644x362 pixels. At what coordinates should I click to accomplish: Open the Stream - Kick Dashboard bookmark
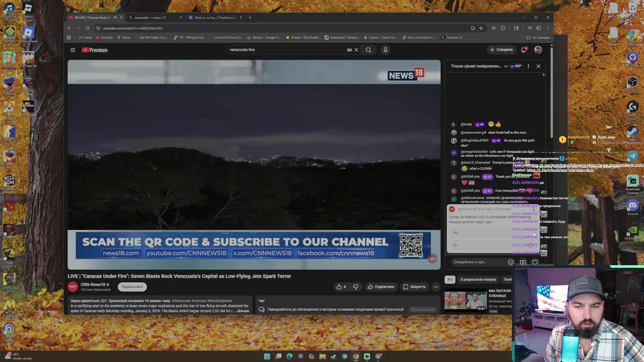303,37
